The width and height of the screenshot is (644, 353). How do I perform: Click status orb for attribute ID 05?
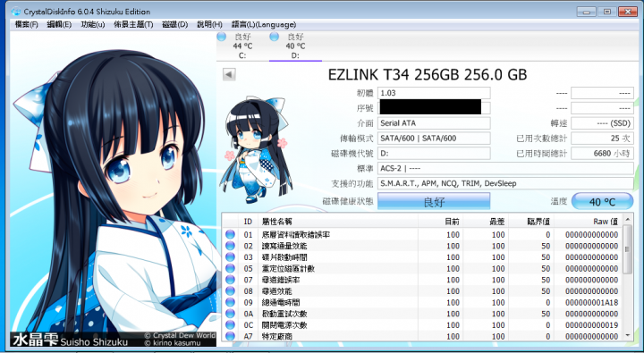click(230, 268)
